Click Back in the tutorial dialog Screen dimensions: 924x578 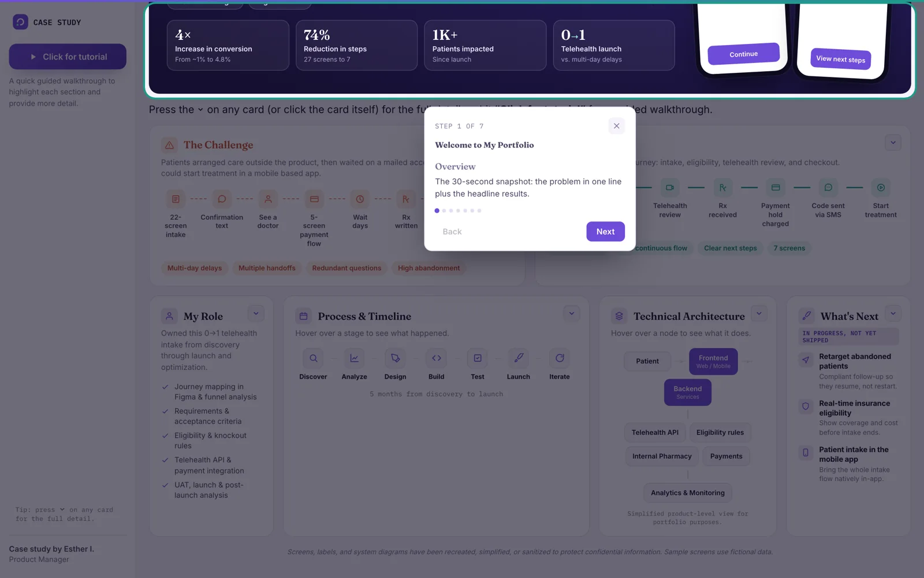pyautogui.click(x=452, y=232)
